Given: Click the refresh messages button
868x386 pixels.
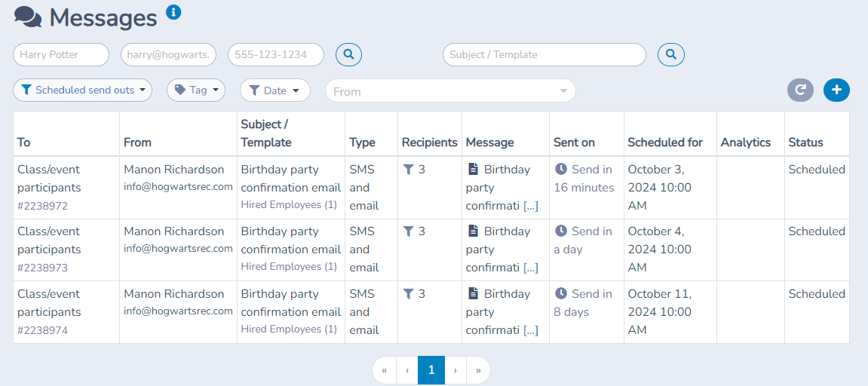Looking at the screenshot, I should [800, 90].
